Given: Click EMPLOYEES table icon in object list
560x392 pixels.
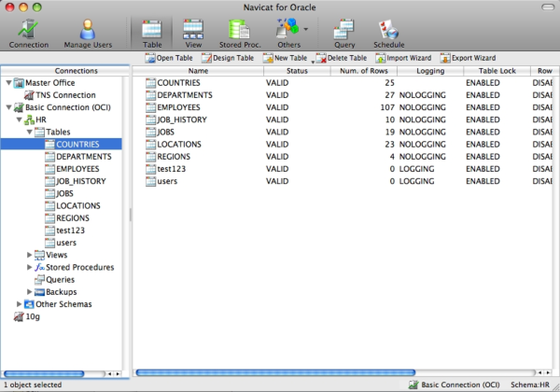Looking at the screenshot, I should coord(150,107).
